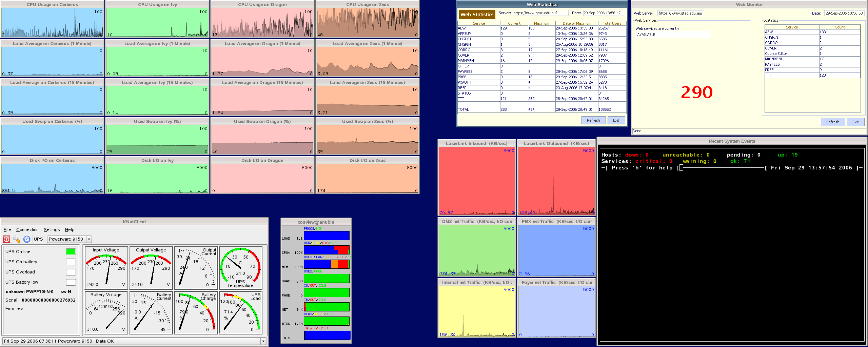Click the CPU0 usage bar in xosview
Image resolution: width=868 pixels, height=347 pixels.
point(326,250)
